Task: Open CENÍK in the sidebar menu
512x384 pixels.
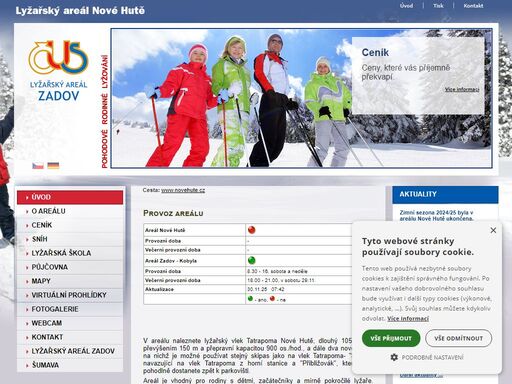Action: click(70, 225)
